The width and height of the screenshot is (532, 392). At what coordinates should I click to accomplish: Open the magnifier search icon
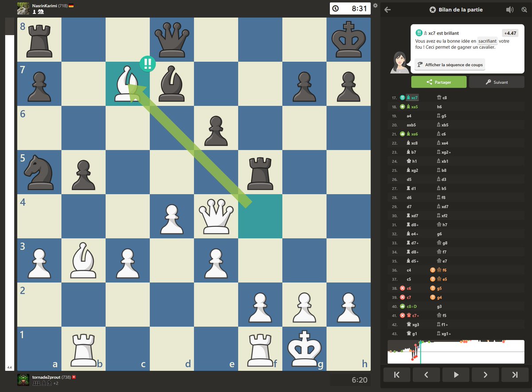point(524,9)
